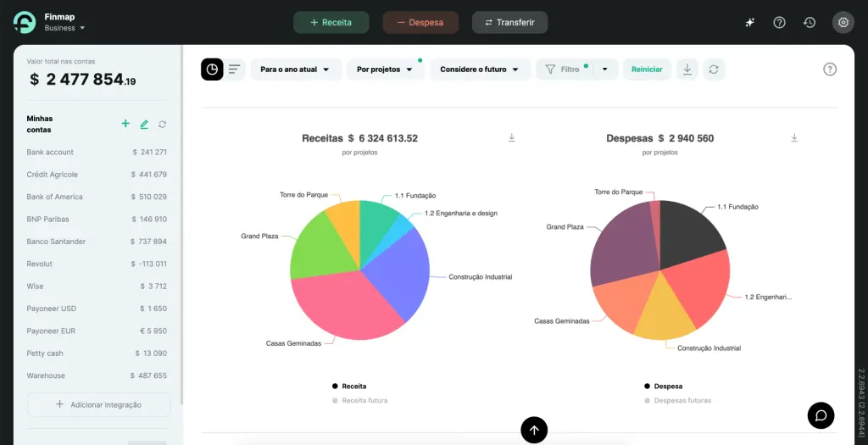868x445 pixels.
Task: Open the history clock icon
Action: 810,23
